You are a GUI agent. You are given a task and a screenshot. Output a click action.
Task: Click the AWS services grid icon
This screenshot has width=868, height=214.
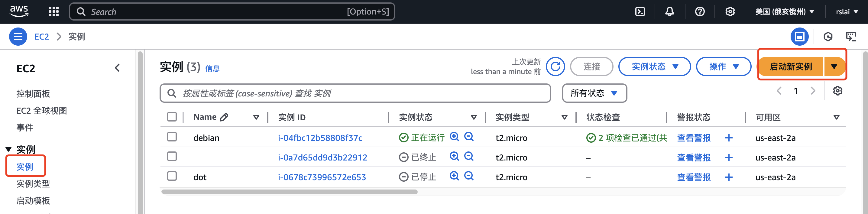[x=53, y=12]
